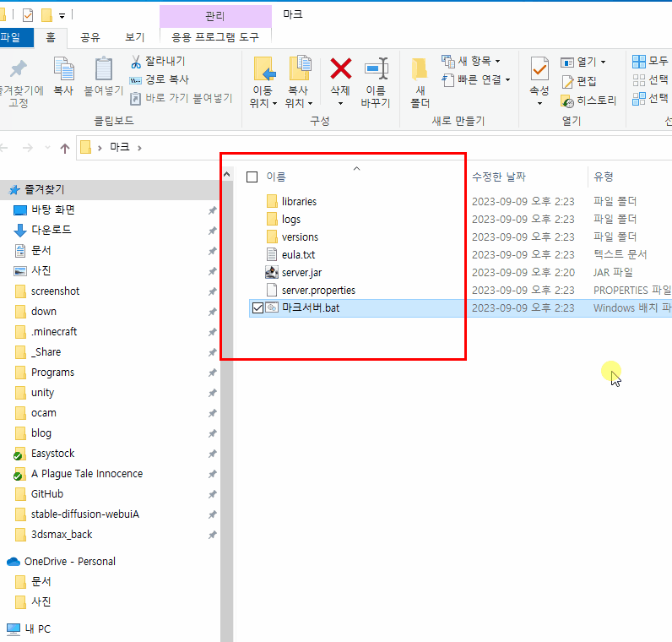Click the 관리 contextual tab header
Screen dimensions: 672x642
(x=215, y=16)
